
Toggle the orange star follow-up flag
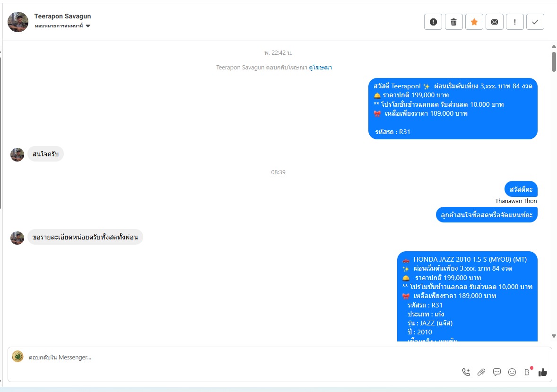474,22
